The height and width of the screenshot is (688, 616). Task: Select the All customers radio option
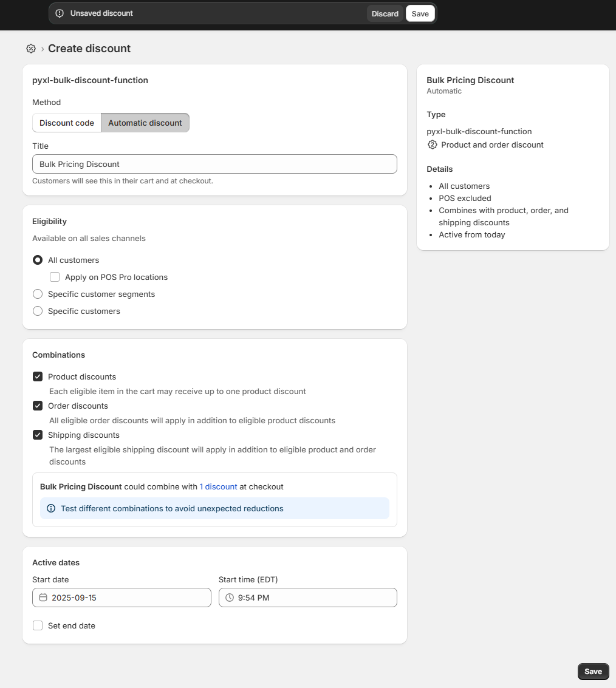click(38, 260)
